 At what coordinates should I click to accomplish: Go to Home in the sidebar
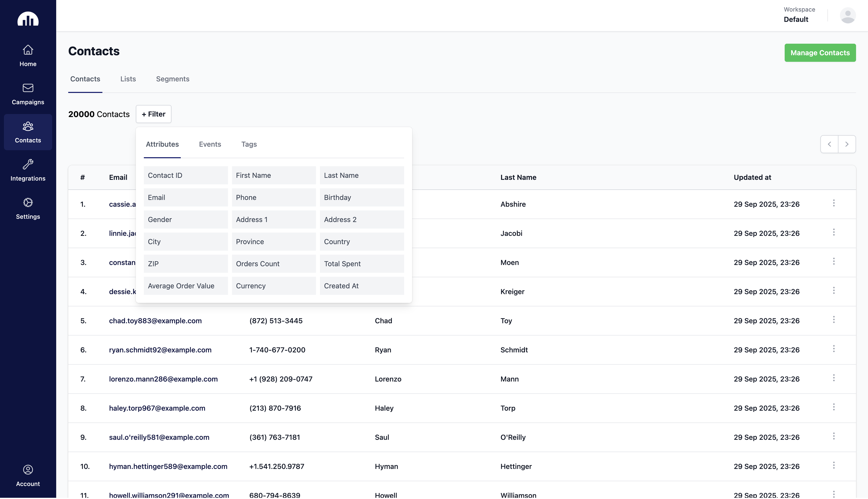[28, 55]
